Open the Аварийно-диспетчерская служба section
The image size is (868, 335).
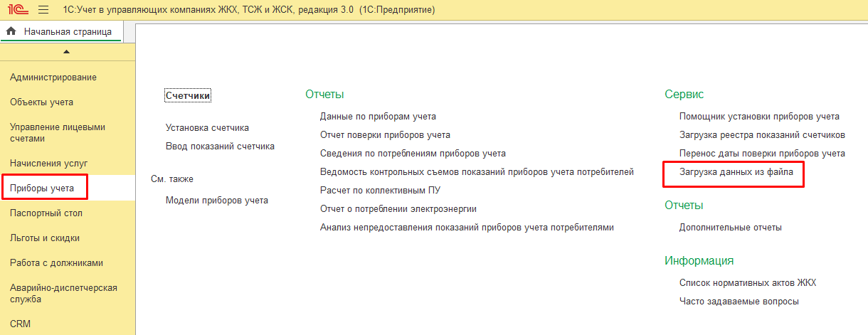pos(63,293)
